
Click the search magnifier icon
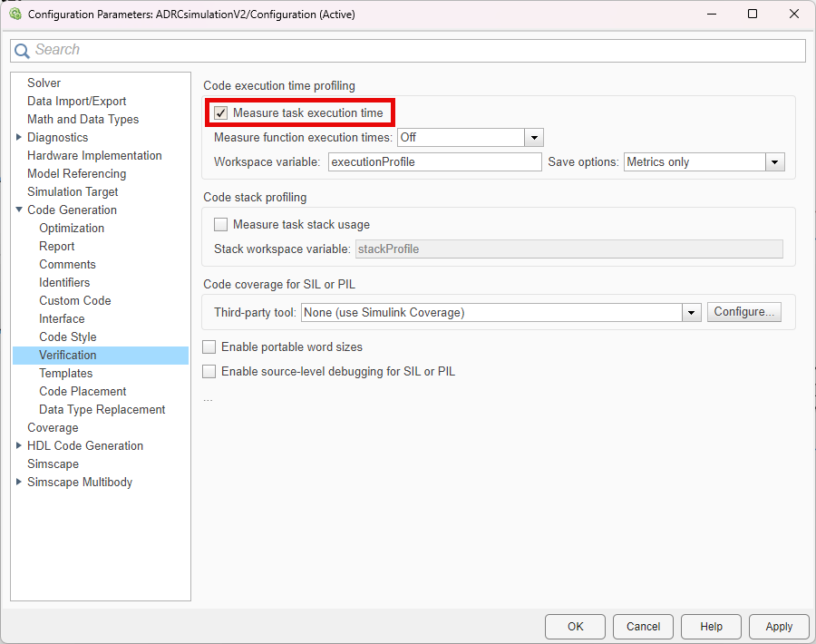(x=22, y=51)
